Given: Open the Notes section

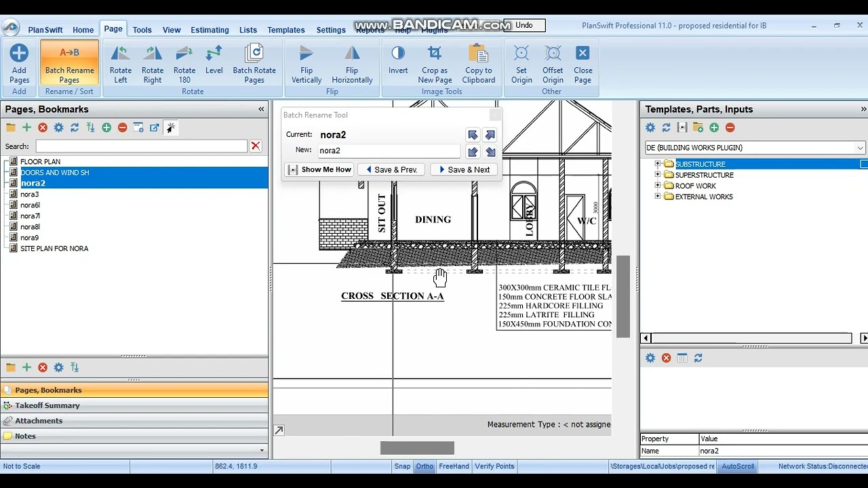Looking at the screenshot, I should [134, 436].
